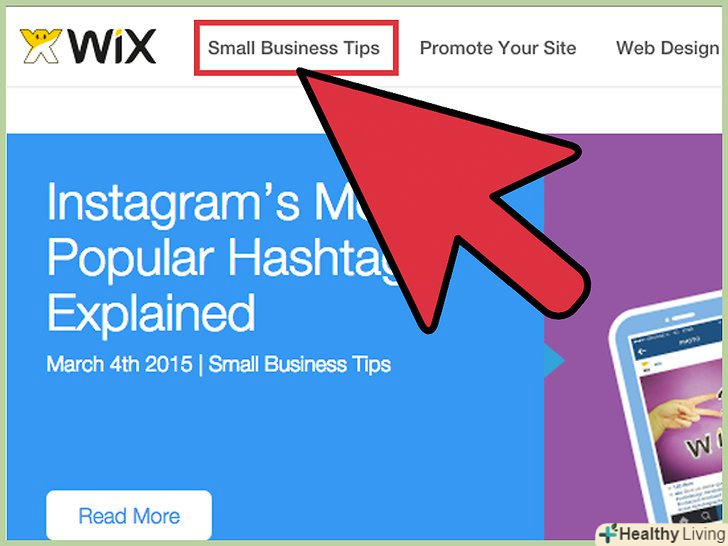
Task: Click the small Wix profile avatar in phone post
Action: (646, 365)
